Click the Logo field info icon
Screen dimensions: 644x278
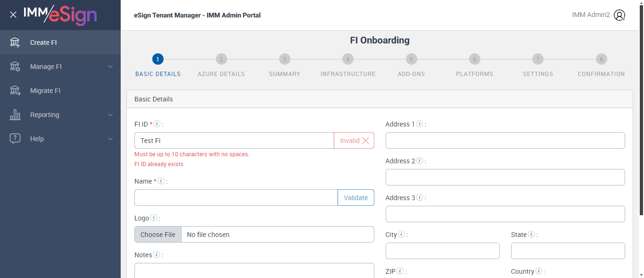click(x=154, y=218)
